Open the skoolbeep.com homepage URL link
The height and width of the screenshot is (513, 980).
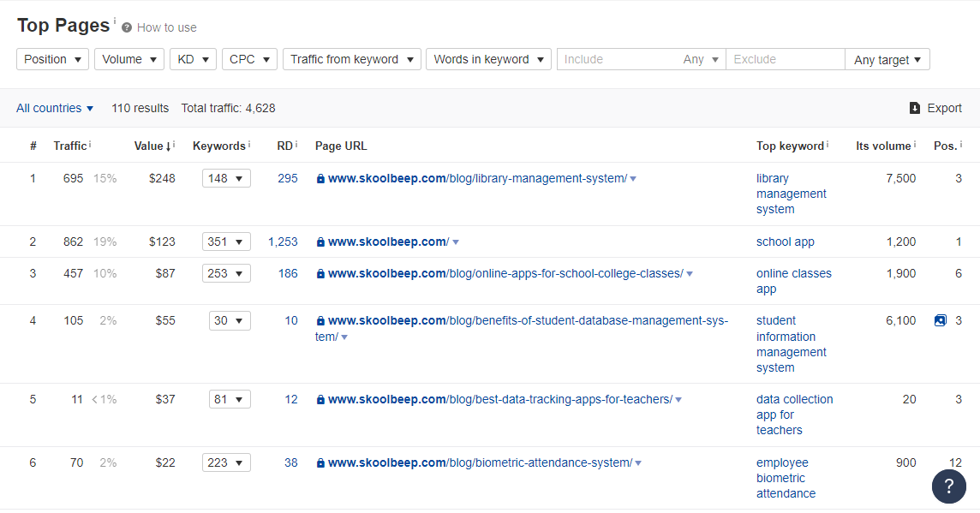click(x=388, y=242)
